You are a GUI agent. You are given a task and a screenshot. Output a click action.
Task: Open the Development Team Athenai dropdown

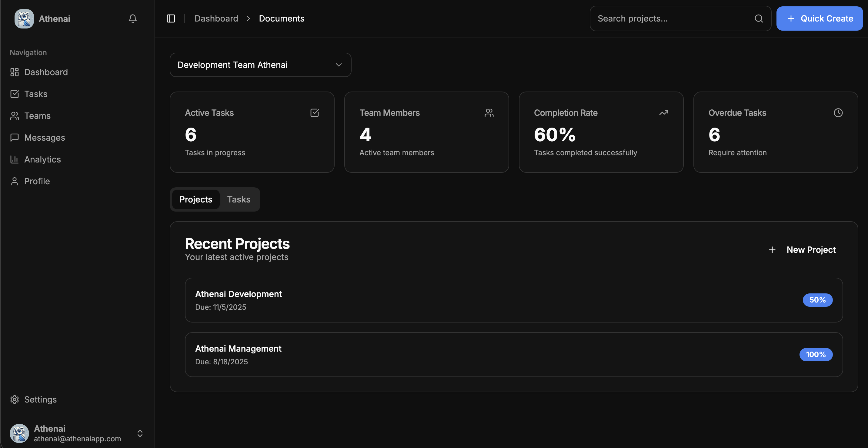click(x=260, y=65)
